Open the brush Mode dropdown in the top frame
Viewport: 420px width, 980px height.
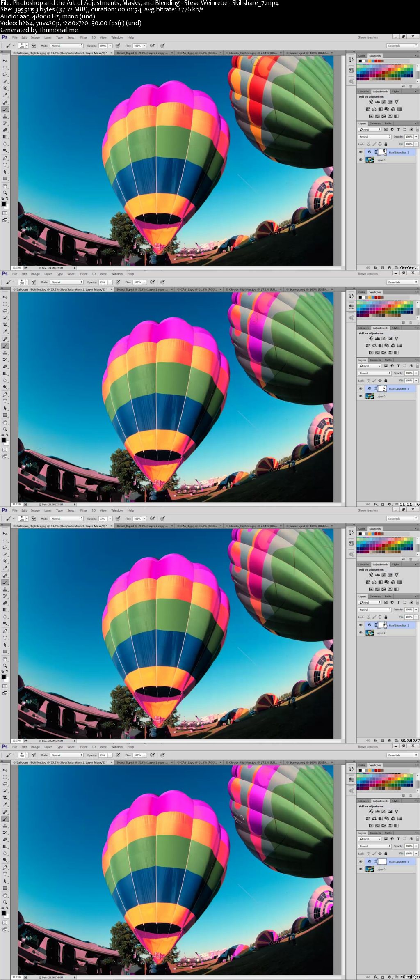click(66, 46)
